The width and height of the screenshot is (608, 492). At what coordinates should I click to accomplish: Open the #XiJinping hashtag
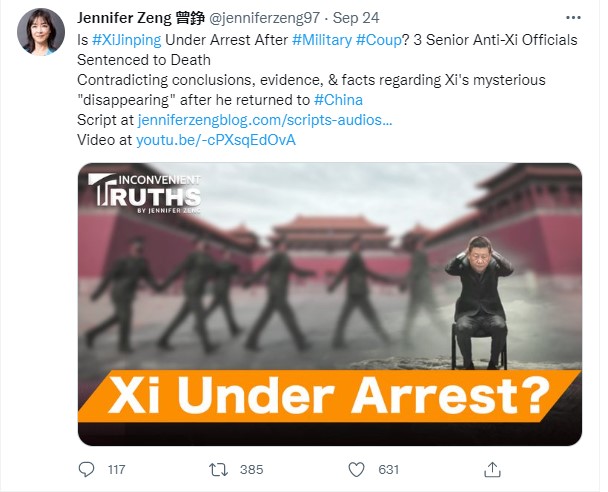127,40
